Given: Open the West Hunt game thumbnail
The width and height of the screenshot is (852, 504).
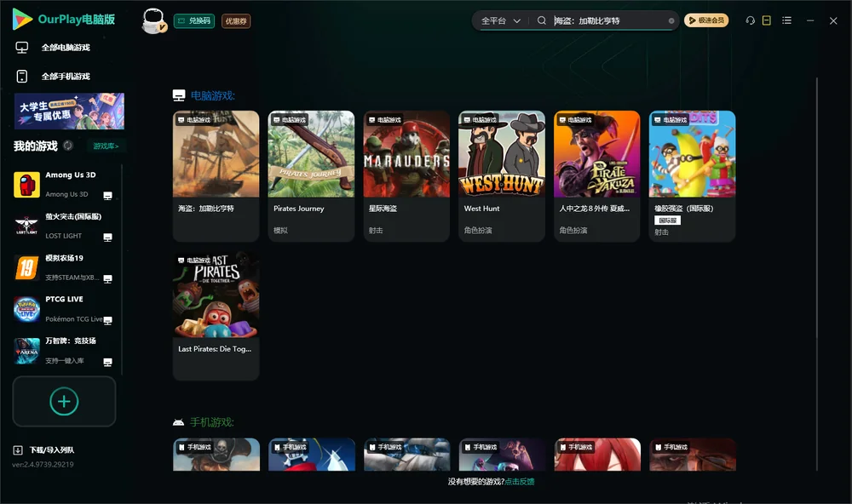Looking at the screenshot, I should tap(502, 154).
